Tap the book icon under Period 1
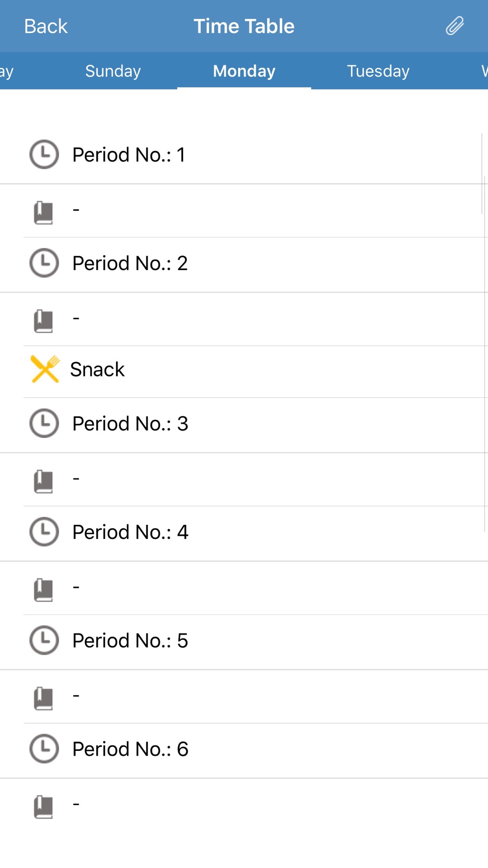Viewport: 488px width, 868px height. [43, 212]
